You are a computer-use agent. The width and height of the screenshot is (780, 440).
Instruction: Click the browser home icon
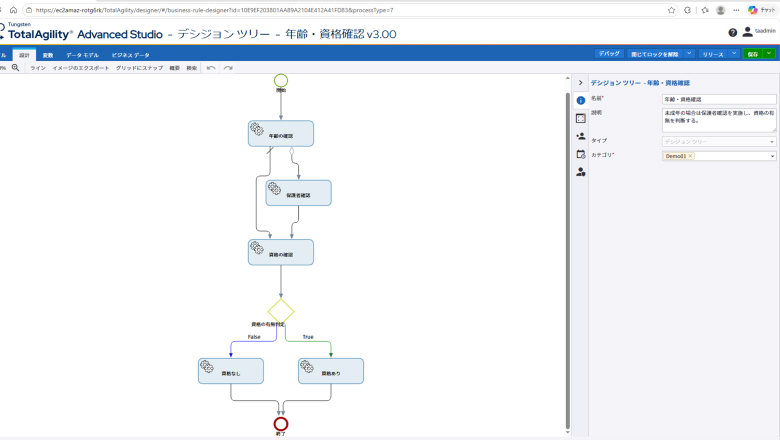[13, 10]
